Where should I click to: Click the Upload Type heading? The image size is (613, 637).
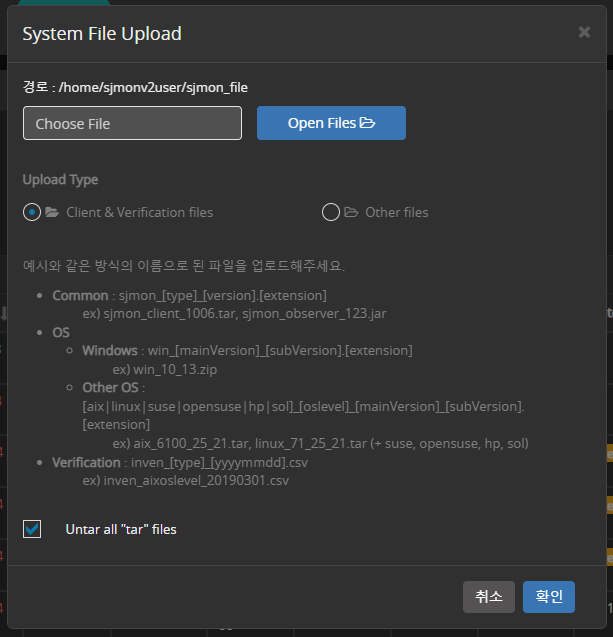pos(60,180)
